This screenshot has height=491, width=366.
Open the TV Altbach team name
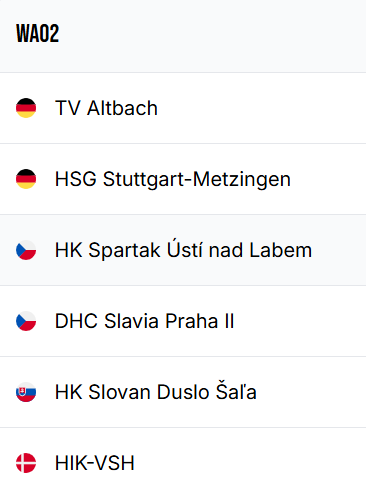point(106,108)
